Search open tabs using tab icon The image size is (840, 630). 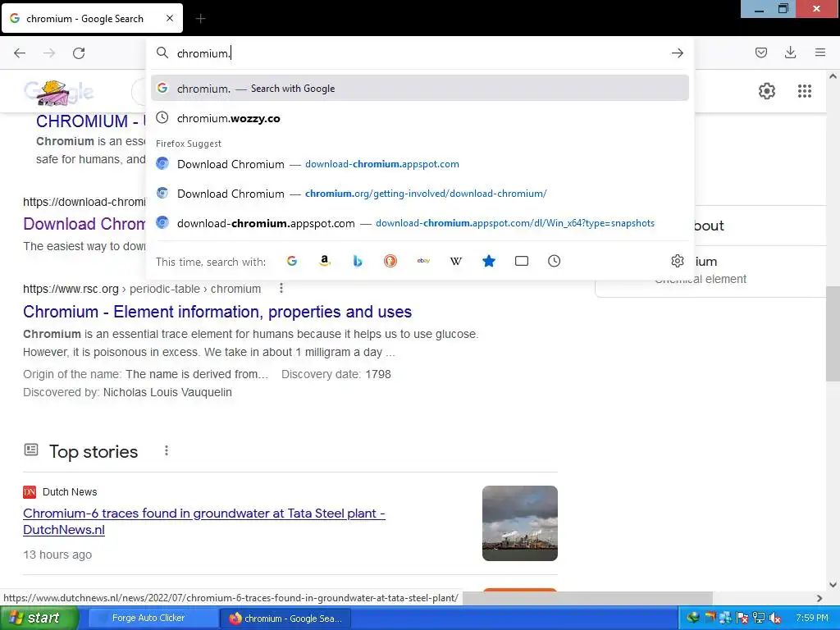pos(521,261)
